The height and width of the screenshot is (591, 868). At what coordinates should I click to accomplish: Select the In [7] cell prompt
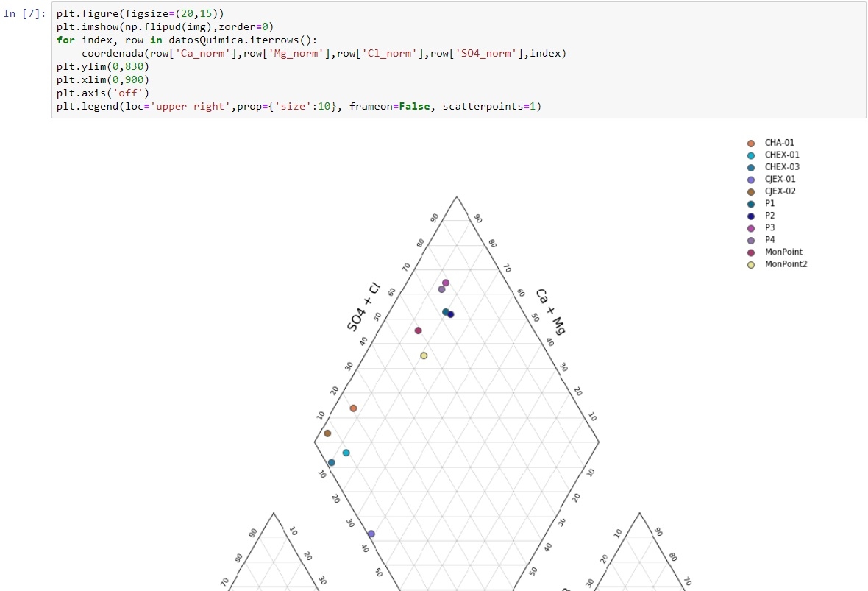25,14
